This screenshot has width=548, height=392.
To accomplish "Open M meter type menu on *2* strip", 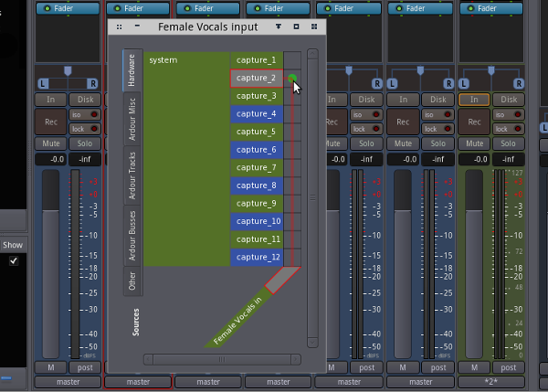I will pyautogui.click(x=474, y=367).
